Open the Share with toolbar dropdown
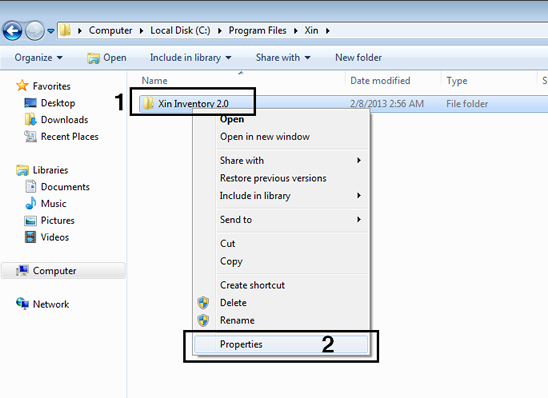Screen dimensions: 548x398 [x=283, y=58]
